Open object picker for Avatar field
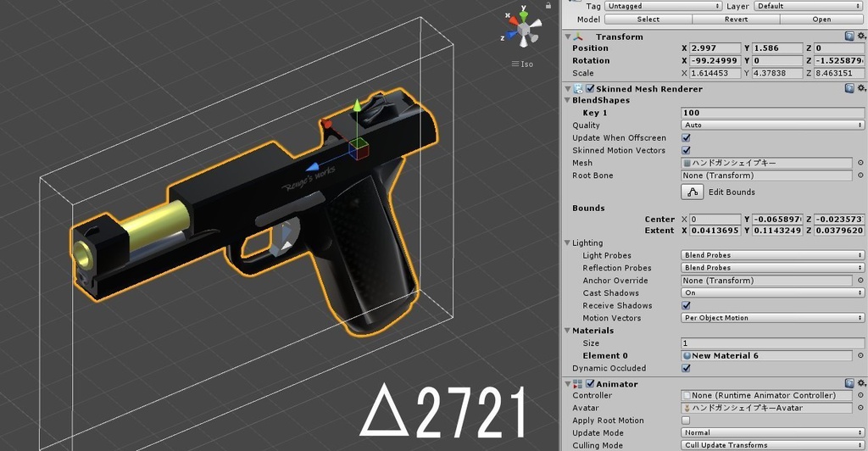Image resolution: width=868 pixels, height=451 pixels. [x=860, y=408]
